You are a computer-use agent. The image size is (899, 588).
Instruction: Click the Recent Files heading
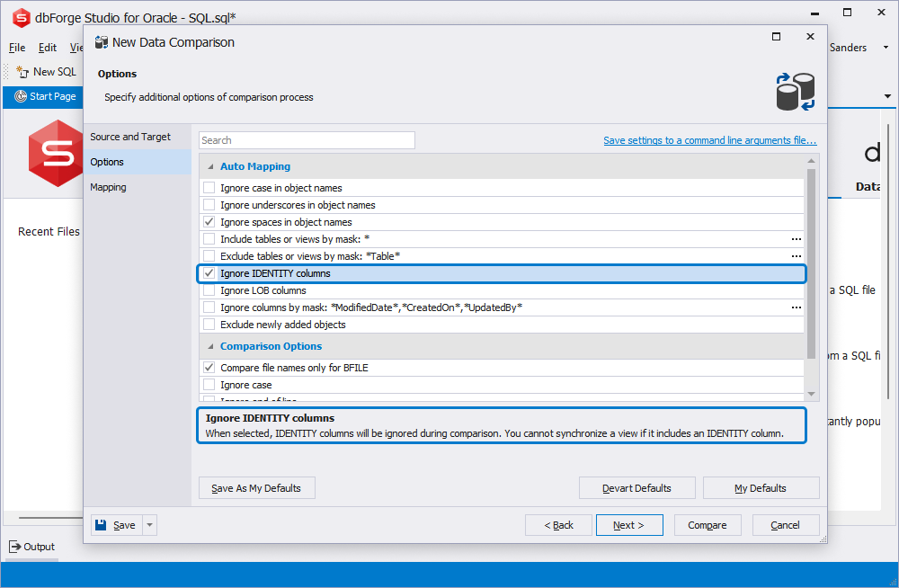coord(49,232)
